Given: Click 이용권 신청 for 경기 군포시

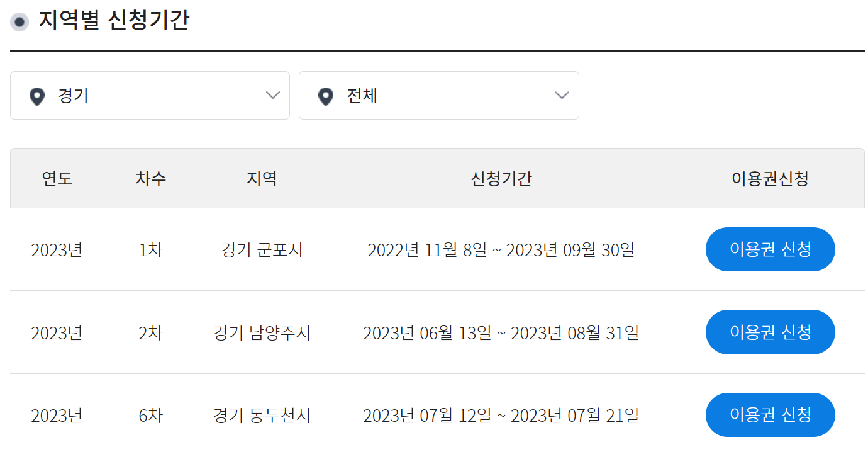Looking at the screenshot, I should [x=770, y=249].
